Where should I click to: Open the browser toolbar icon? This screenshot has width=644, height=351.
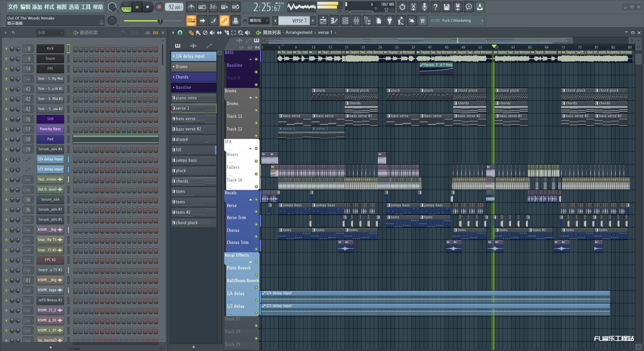click(367, 21)
